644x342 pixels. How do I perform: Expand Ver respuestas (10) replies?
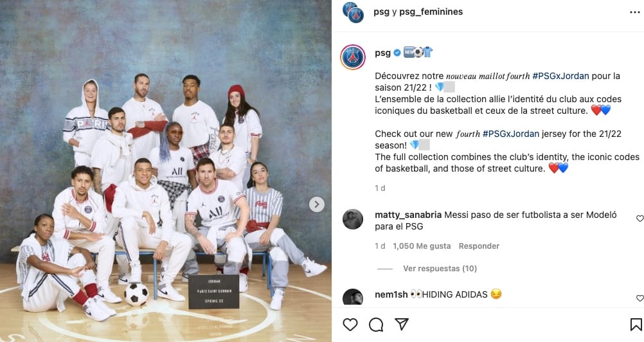440,269
